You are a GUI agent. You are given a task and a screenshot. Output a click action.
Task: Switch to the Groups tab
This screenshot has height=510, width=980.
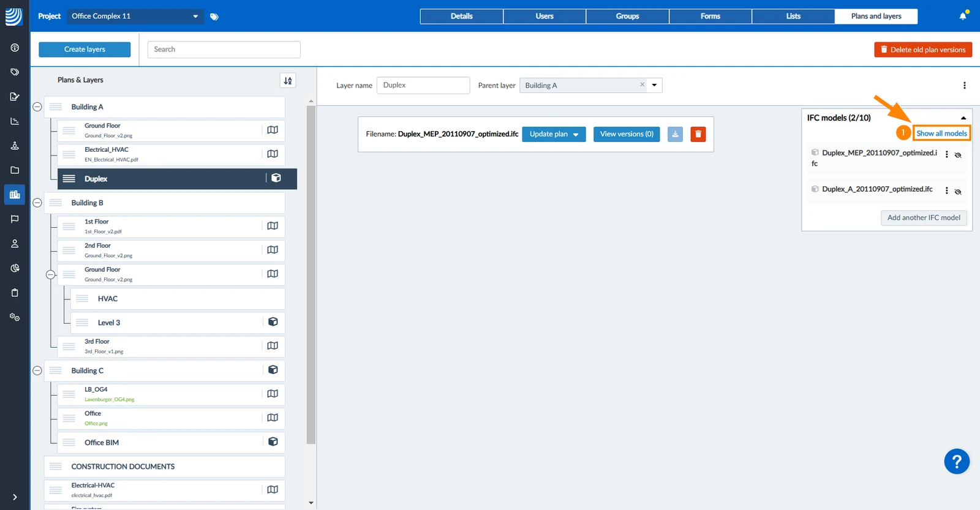click(x=627, y=17)
